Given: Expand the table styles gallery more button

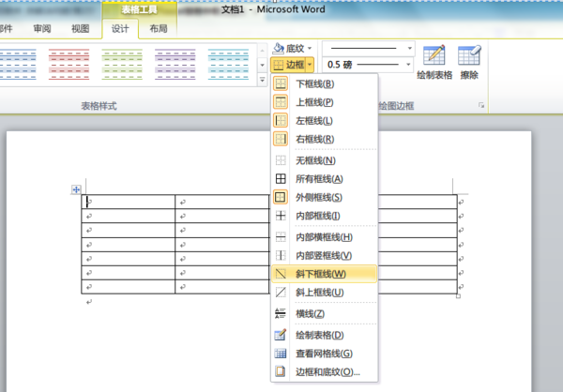Looking at the screenshot, I should [x=262, y=80].
